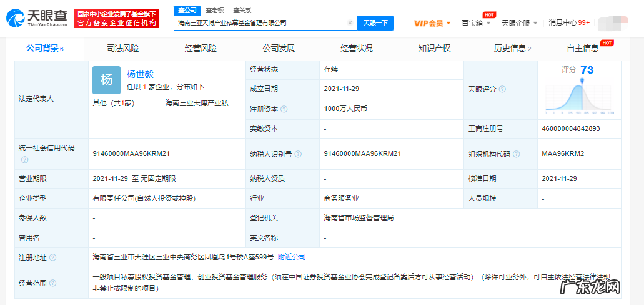Open the 经营风险 tab
Viewport: 644px width, 305px height.
tap(201, 49)
